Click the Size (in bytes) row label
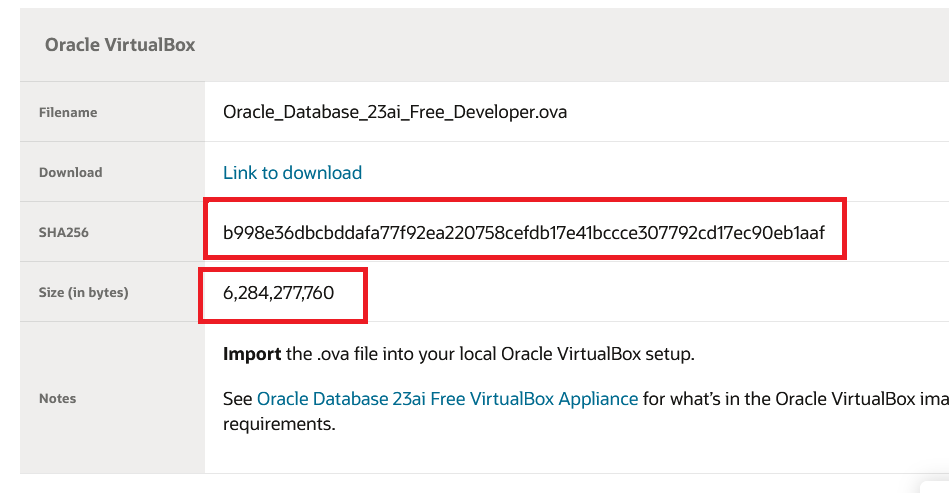This screenshot has height=493, width=949. [84, 293]
